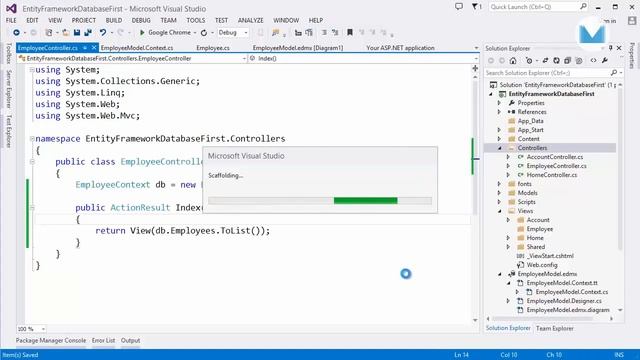Open the Toolbox side panel

point(9,53)
